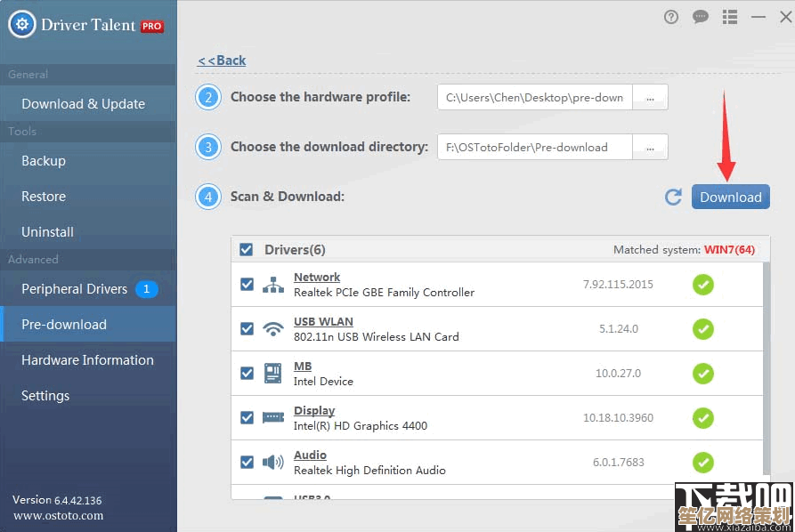This screenshot has width=795, height=532.
Task: Open the list menu icon in title bar
Action: [x=730, y=17]
